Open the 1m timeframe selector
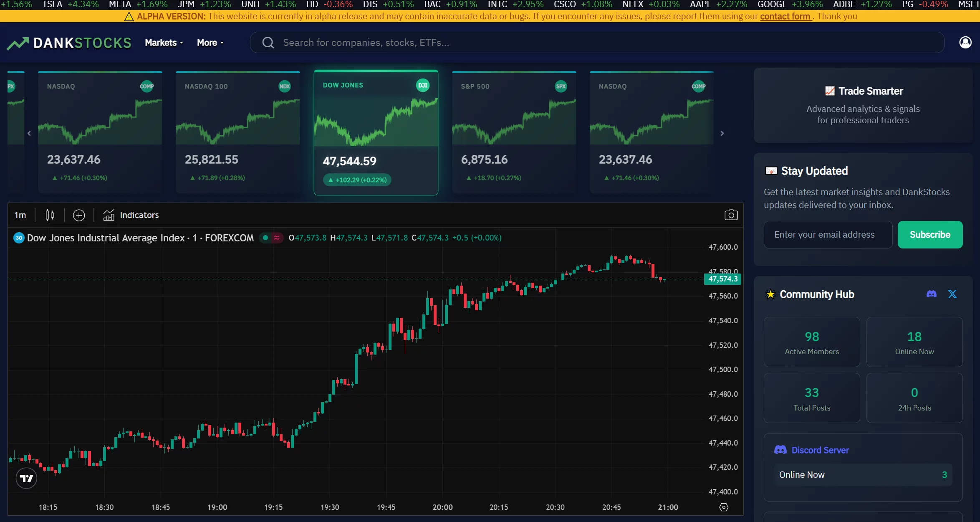Image resolution: width=980 pixels, height=522 pixels. coord(20,215)
